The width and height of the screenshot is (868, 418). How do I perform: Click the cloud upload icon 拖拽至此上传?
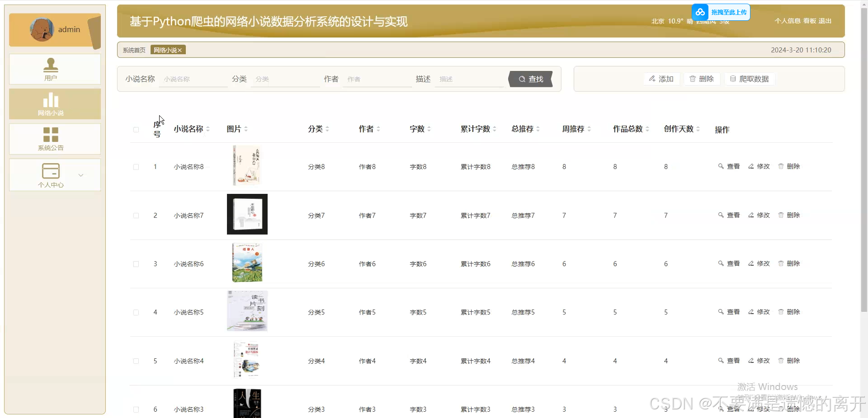coord(700,12)
